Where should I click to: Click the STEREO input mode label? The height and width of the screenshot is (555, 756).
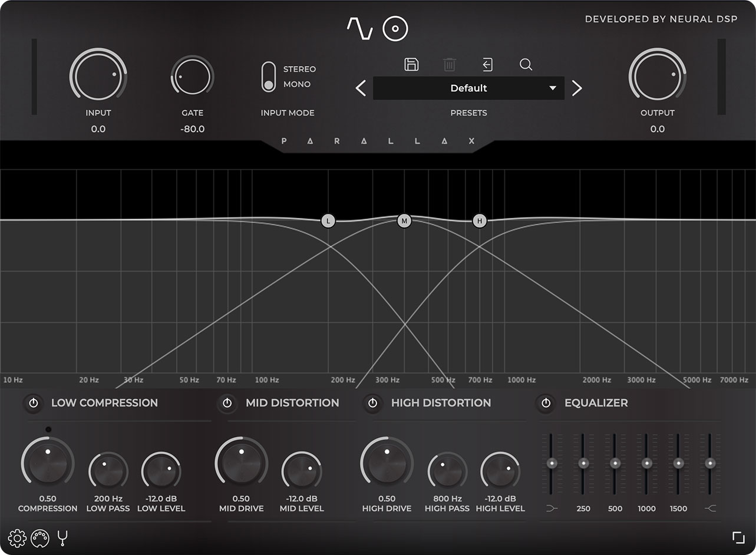pos(299,69)
